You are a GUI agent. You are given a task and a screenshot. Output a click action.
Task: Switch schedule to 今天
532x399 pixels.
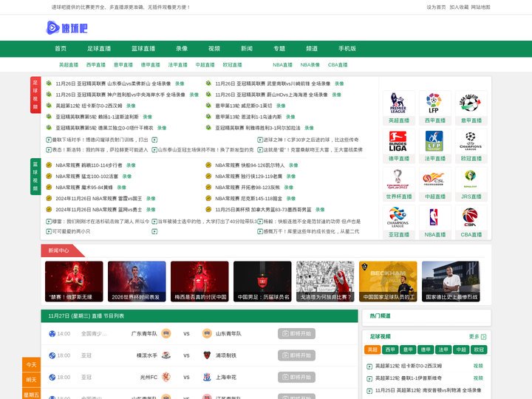click(x=31, y=365)
